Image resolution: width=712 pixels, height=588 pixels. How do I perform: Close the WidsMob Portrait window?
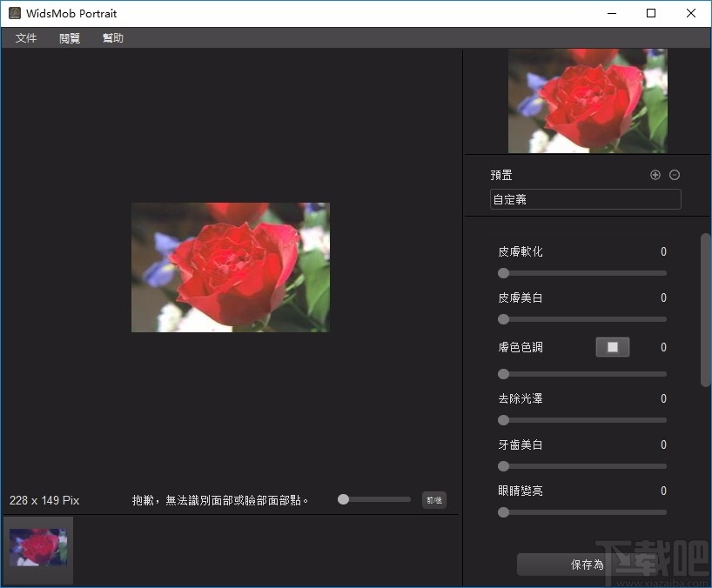[690, 13]
